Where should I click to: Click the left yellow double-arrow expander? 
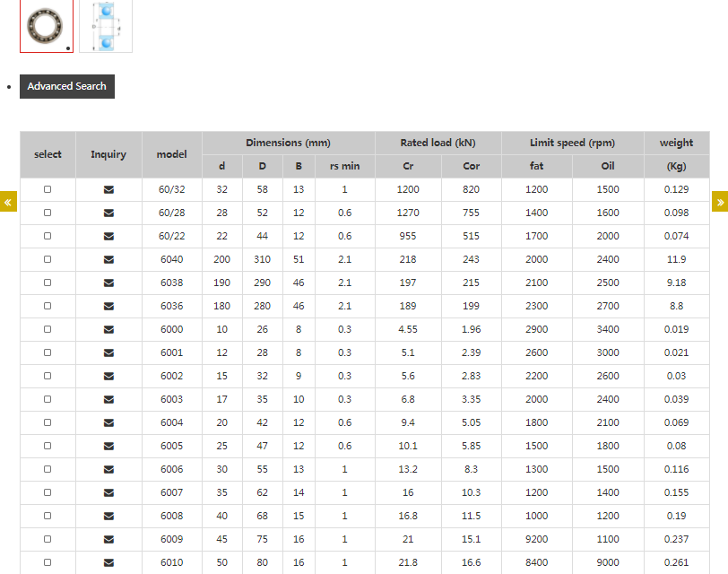point(8,202)
